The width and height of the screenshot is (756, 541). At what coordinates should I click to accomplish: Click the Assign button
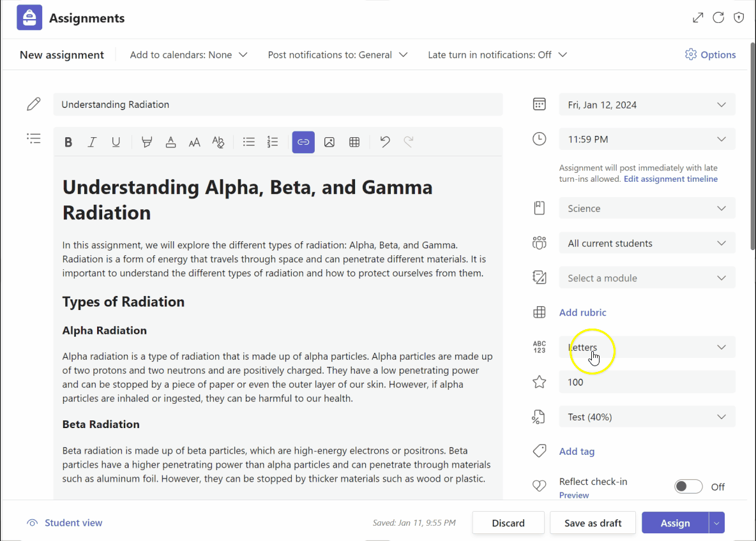coord(675,522)
